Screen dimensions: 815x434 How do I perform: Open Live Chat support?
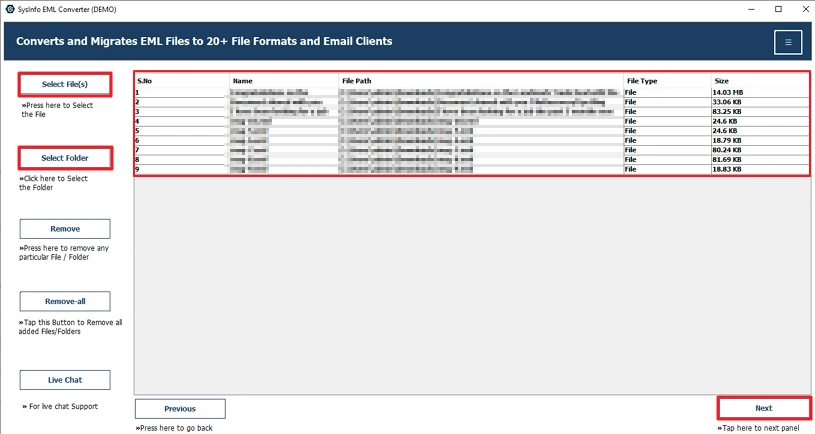pos(65,380)
